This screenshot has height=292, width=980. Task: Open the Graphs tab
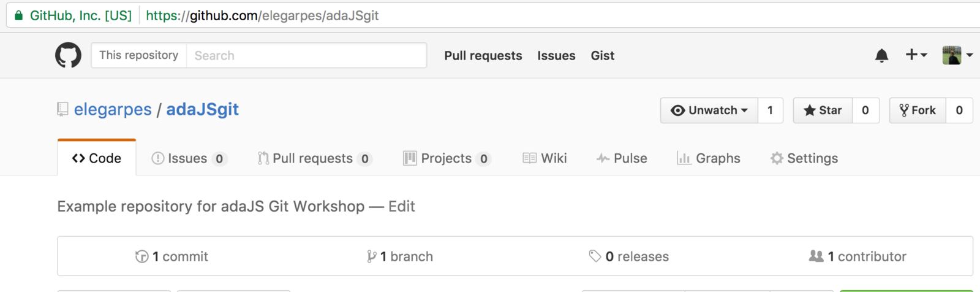tap(709, 158)
